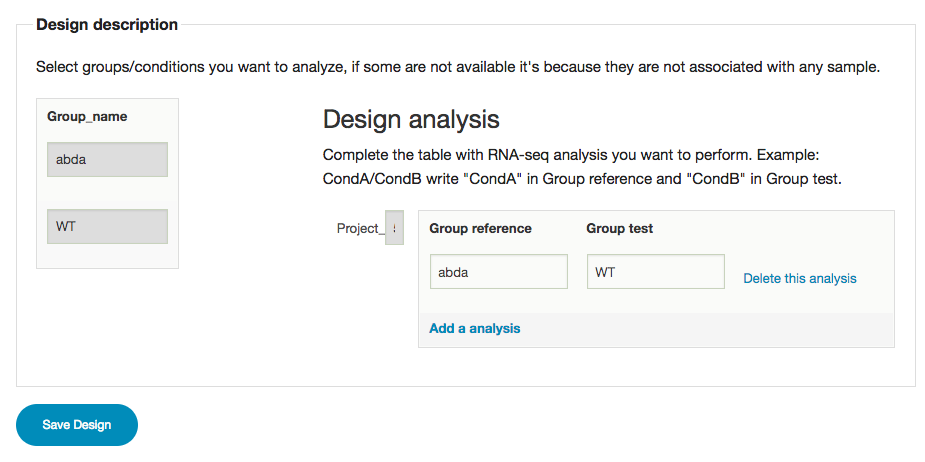Click the Design analysis heading

(411, 120)
